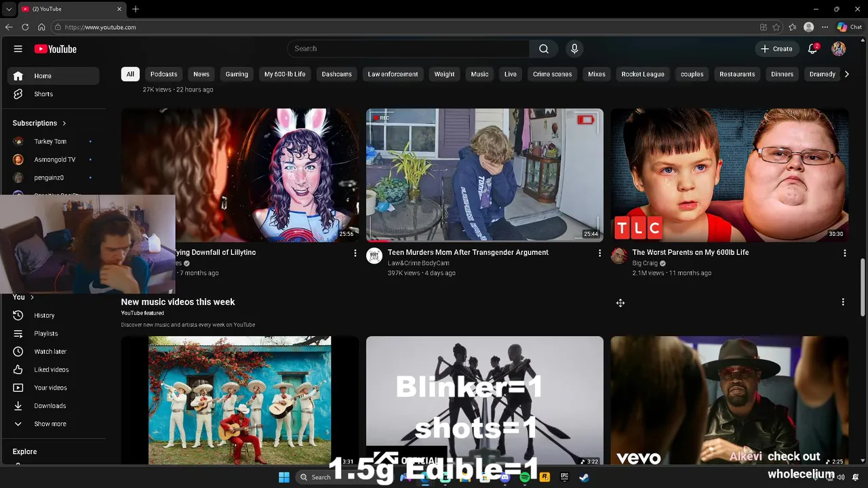Add page to favorites star
This screenshot has width=868, height=488.
point(776,27)
